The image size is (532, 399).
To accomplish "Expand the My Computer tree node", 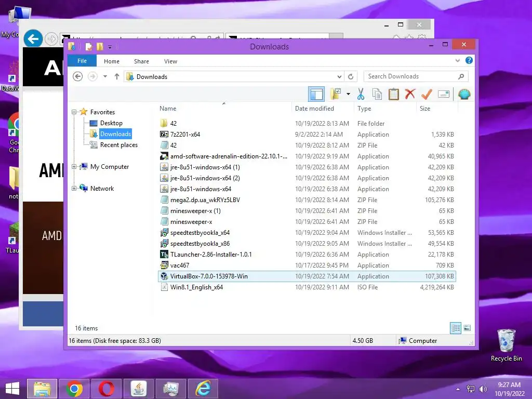I will pos(74,167).
